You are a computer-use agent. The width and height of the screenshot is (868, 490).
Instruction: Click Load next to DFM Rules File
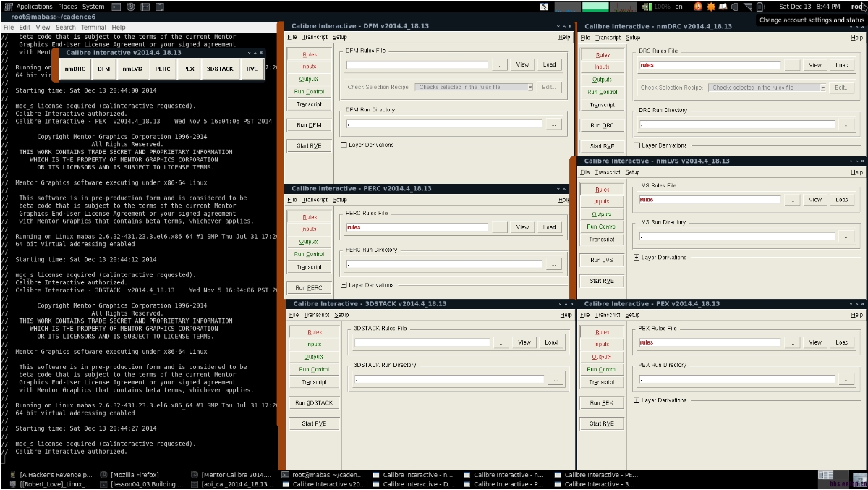pyautogui.click(x=550, y=64)
